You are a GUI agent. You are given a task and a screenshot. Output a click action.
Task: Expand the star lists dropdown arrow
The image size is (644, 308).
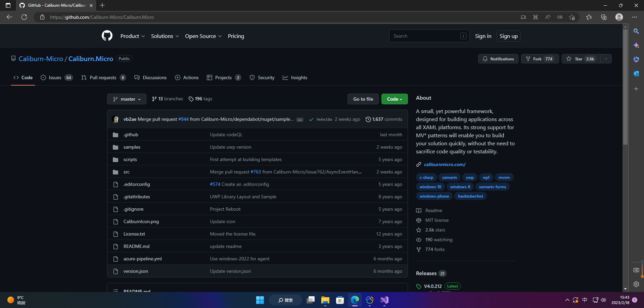(x=606, y=59)
